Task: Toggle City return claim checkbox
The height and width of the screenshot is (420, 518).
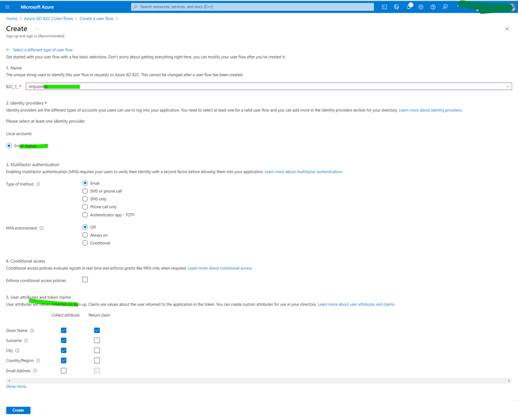Action: click(x=97, y=350)
